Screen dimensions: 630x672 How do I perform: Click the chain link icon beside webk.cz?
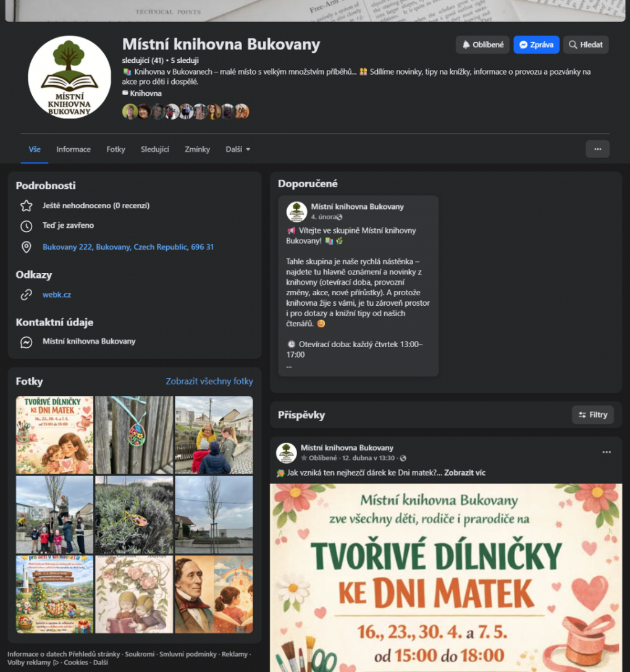pos(27,295)
